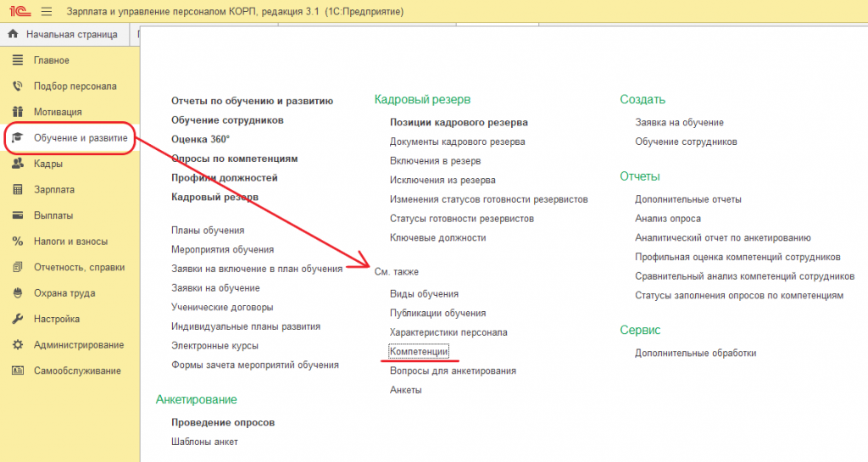Open Анкеты link
Viewport: 868px width, 462px height.
click(x=406, y=390)
